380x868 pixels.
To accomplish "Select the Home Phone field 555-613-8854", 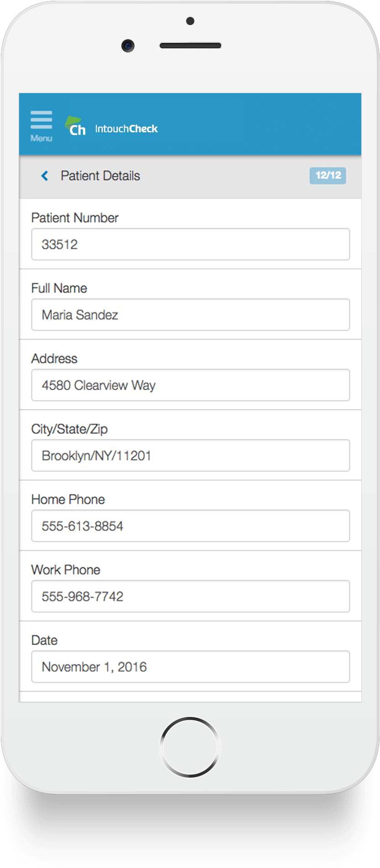I will pos(191,526).
